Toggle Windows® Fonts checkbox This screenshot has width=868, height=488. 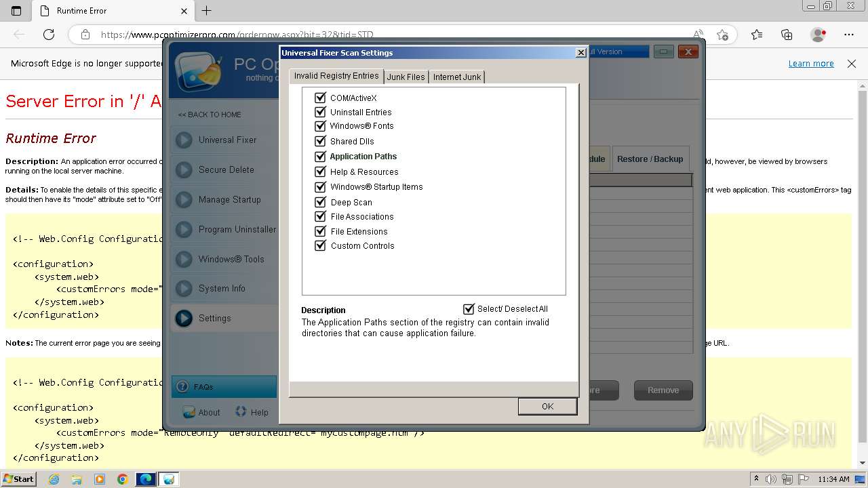click(321, 126)
